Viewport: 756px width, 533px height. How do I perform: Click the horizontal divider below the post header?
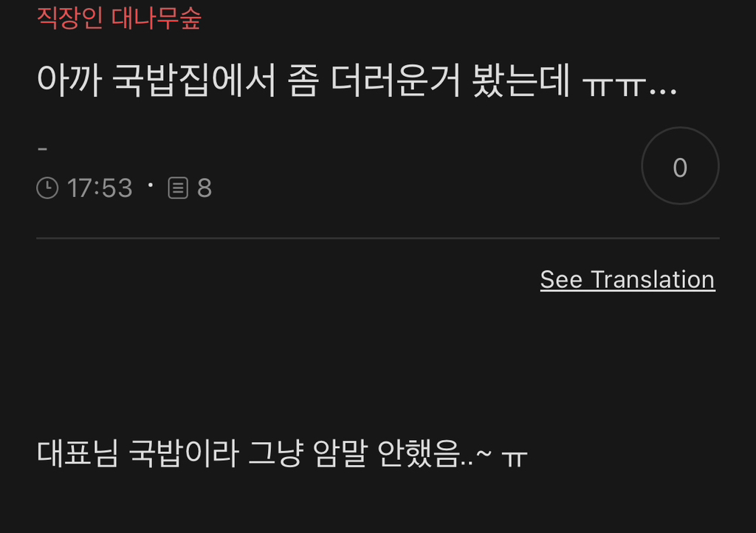[378, 238]
